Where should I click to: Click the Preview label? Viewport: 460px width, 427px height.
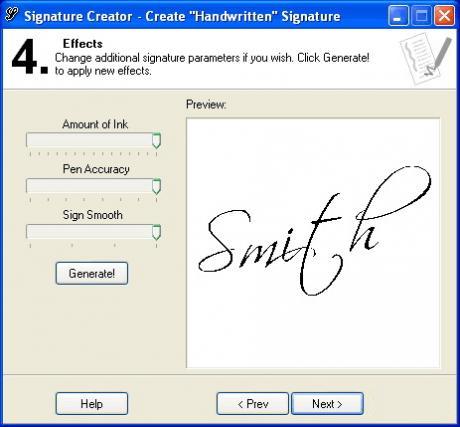(x=206, y=104)
